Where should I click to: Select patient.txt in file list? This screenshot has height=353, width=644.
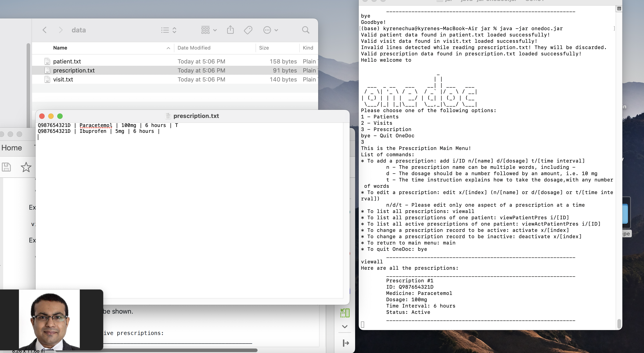click(67, 61)
